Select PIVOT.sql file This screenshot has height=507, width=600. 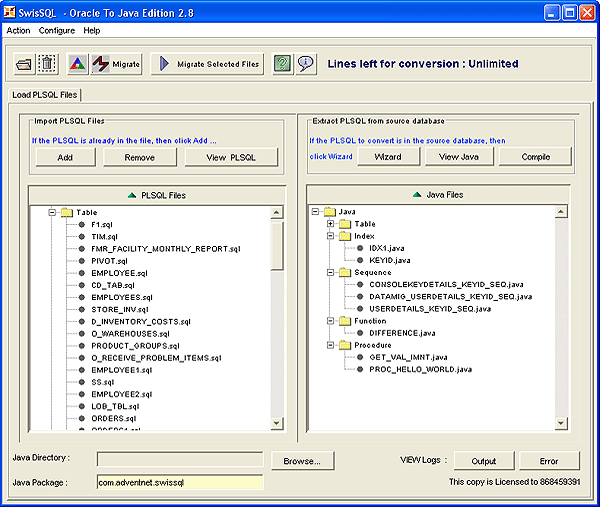click(x=109, y=261)
